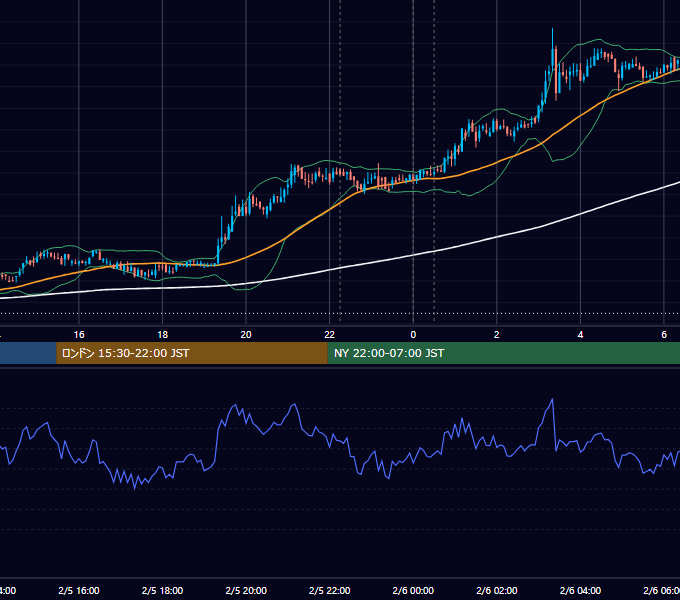This screenshot has width=680, height=600.
Task: Click the 6 hour label on price chart axis
Action: point(664,335)
